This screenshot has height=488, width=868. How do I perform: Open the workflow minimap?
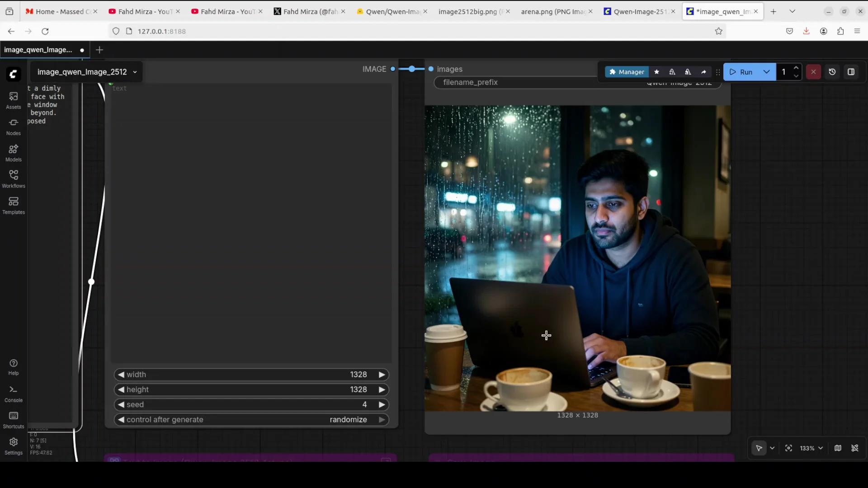tap(838, 448)
